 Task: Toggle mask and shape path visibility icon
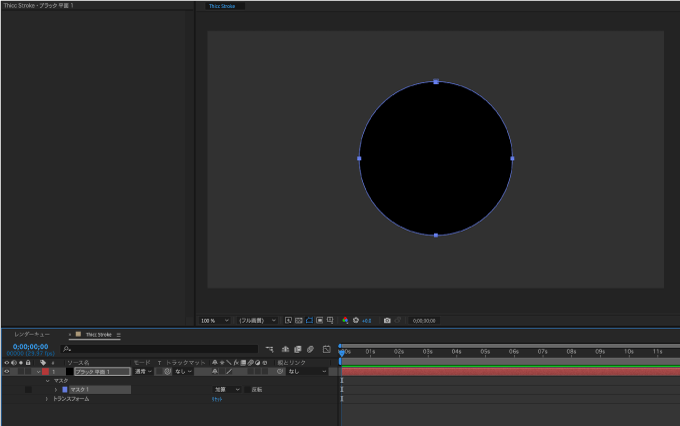(309, 321)
